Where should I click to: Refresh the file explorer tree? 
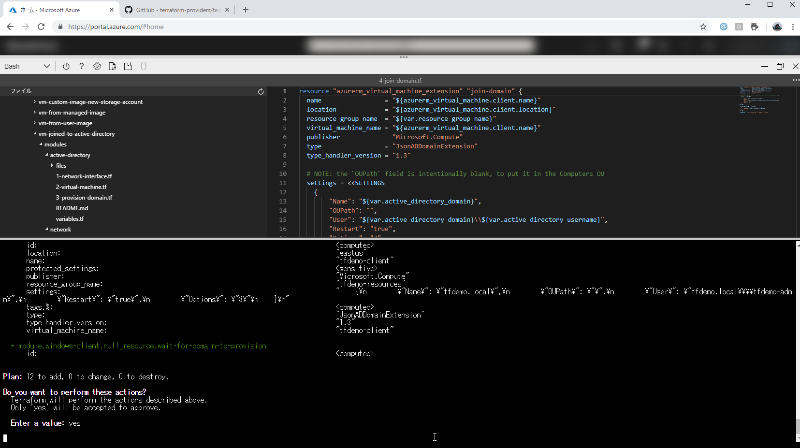coord(261,92)
